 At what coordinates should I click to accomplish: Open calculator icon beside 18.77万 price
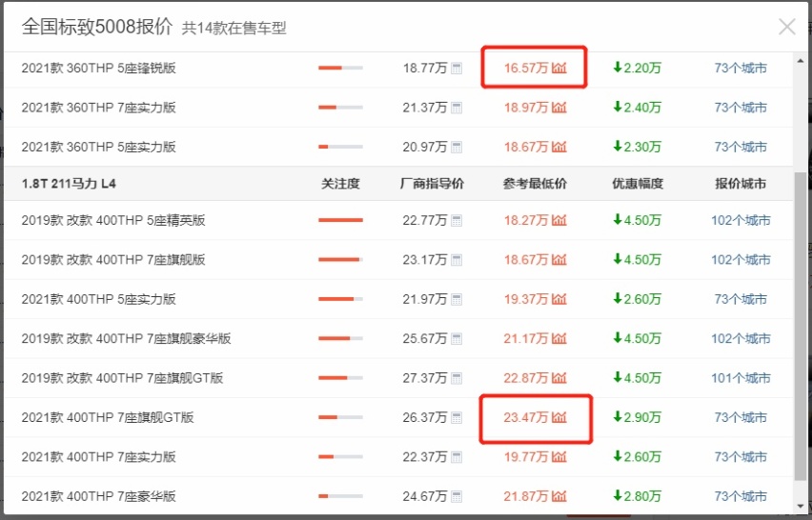tap(457, 68)
